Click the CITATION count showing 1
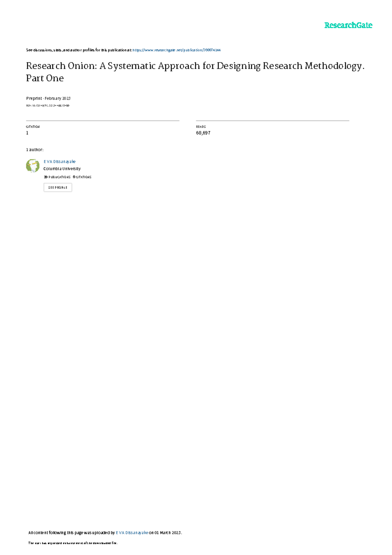The height and width of the screenshot is (555, 392). [27, 133]
